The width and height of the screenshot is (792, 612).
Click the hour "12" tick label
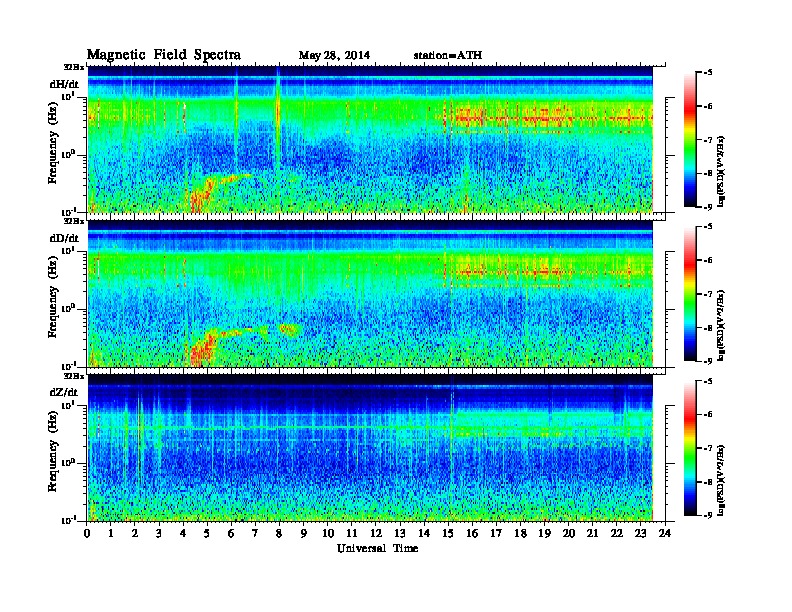point(376,534)
